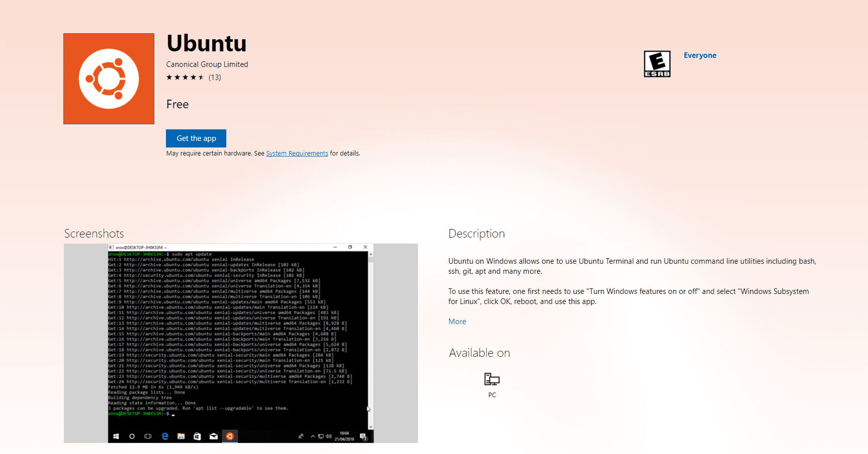This screenshot has width=868, height=454.
Task: Click the PC label under the device icon
Action: (492, 395)
